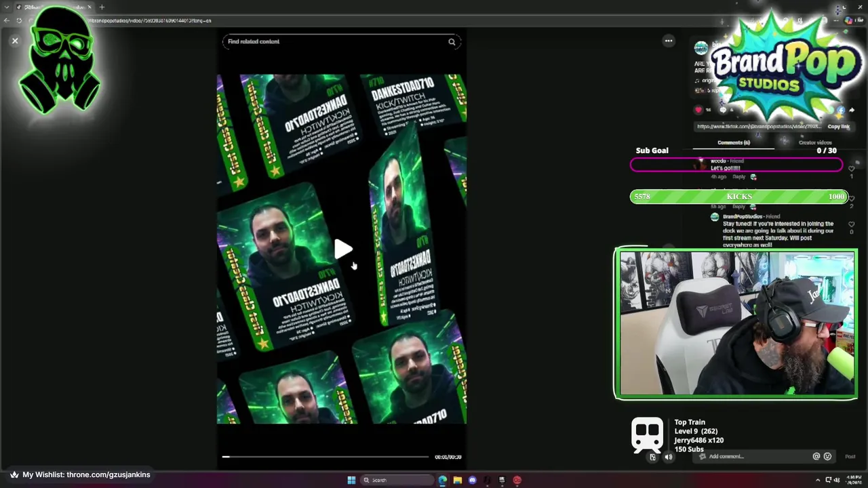Click the volume icon in system tray
Screen dimensions: 868x488
coord(837,480)
